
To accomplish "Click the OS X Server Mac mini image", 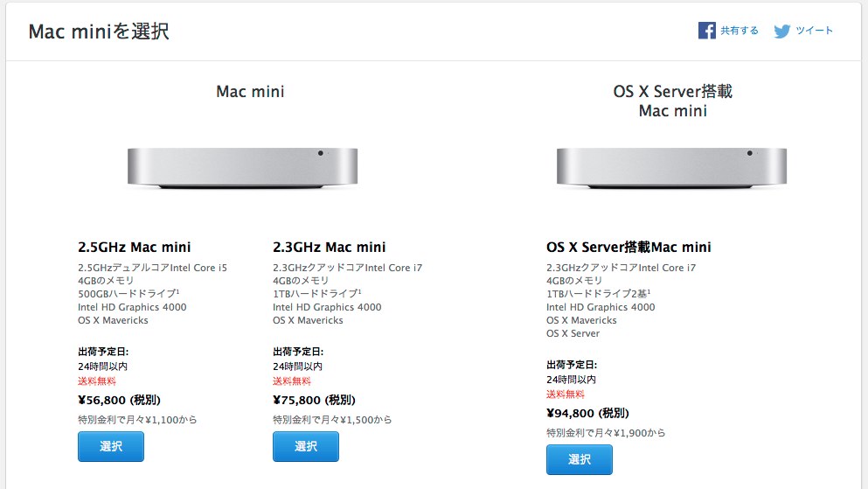I will coord(672,168).
